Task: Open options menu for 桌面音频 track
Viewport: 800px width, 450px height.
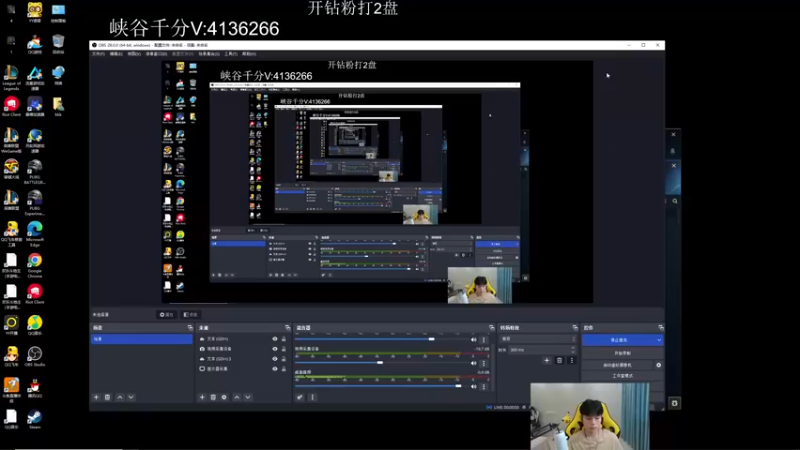Action: 484,387
